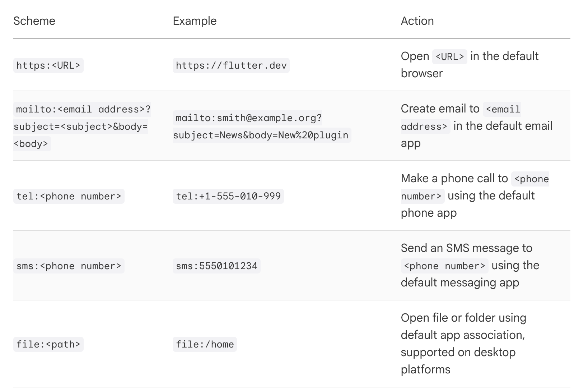Click the Scheme column header

click(34, 21)
